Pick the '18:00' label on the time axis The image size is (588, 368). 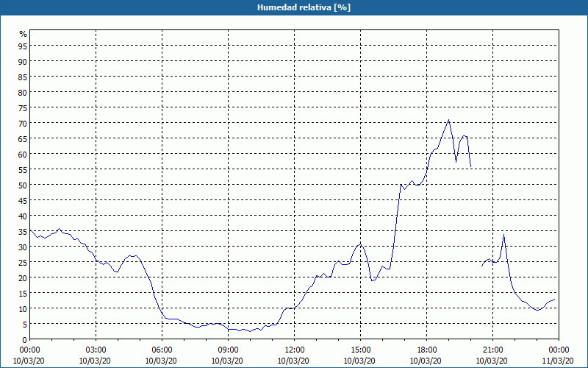tap(427, 350)
